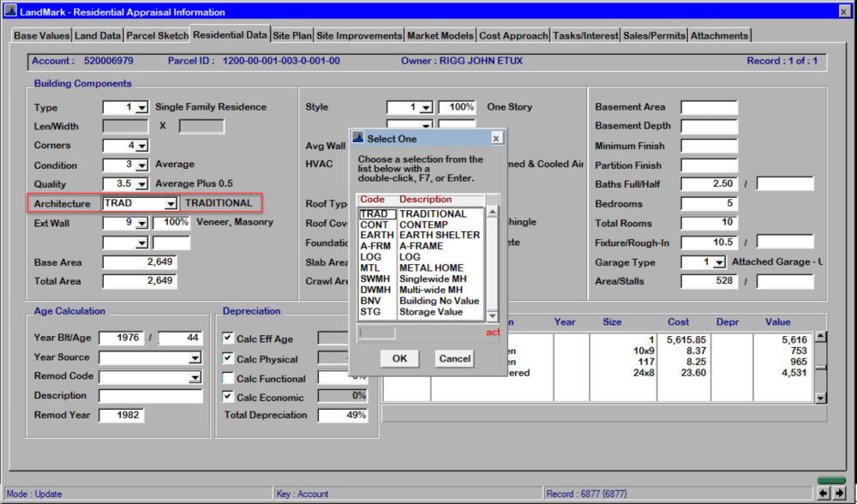Open the Corners dropdown

click(141, 146)
